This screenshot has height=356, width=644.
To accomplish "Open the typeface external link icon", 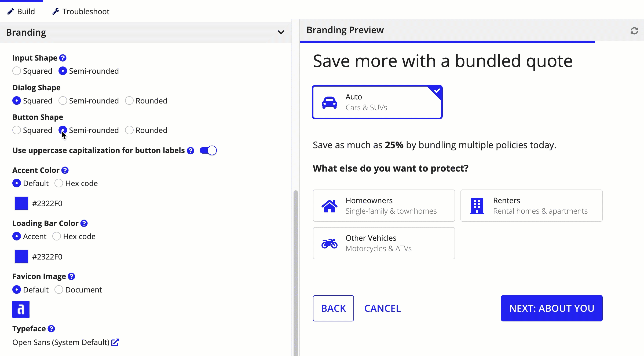I will [x=115, y=342].
